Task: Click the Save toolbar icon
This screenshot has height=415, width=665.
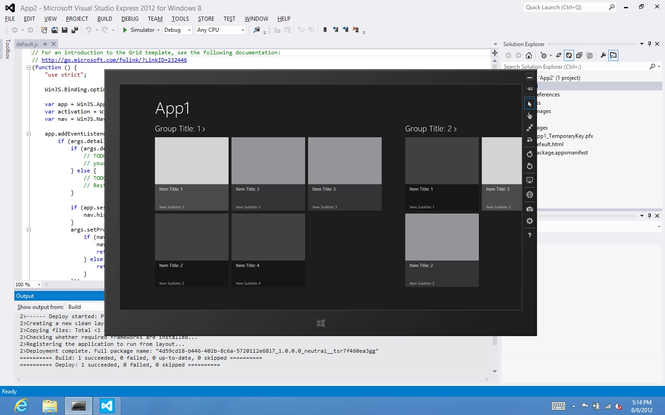Action: pos(64,30)
